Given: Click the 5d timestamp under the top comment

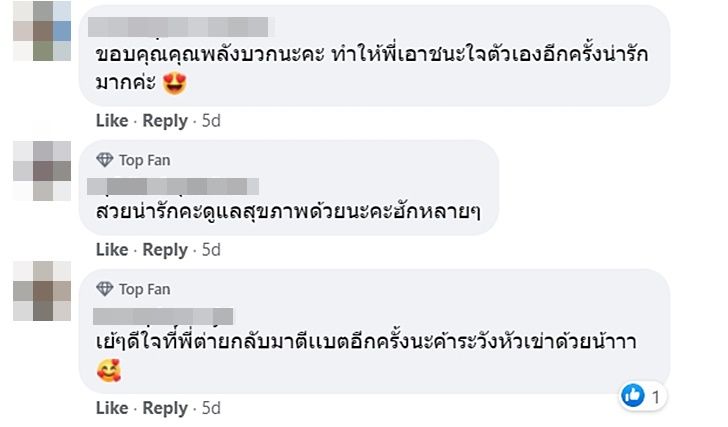Looking at the screenshot, I should click(209, 121).
